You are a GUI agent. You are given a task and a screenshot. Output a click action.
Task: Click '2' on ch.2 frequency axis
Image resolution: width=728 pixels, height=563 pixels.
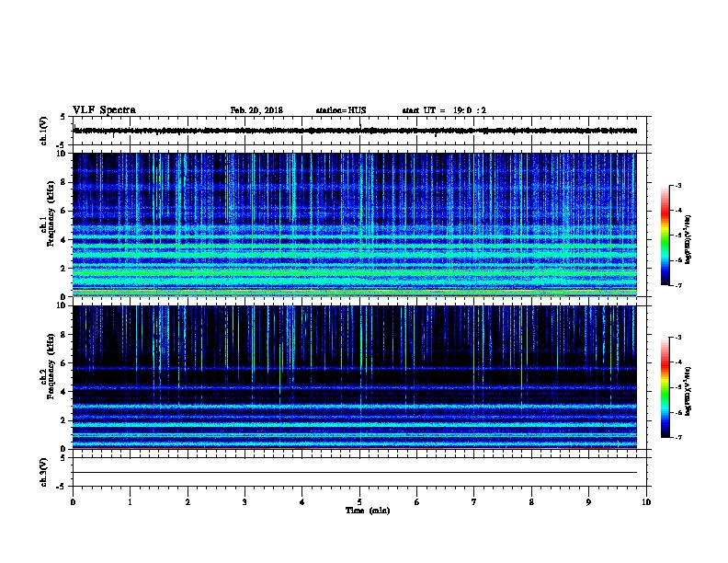(64, 420)
